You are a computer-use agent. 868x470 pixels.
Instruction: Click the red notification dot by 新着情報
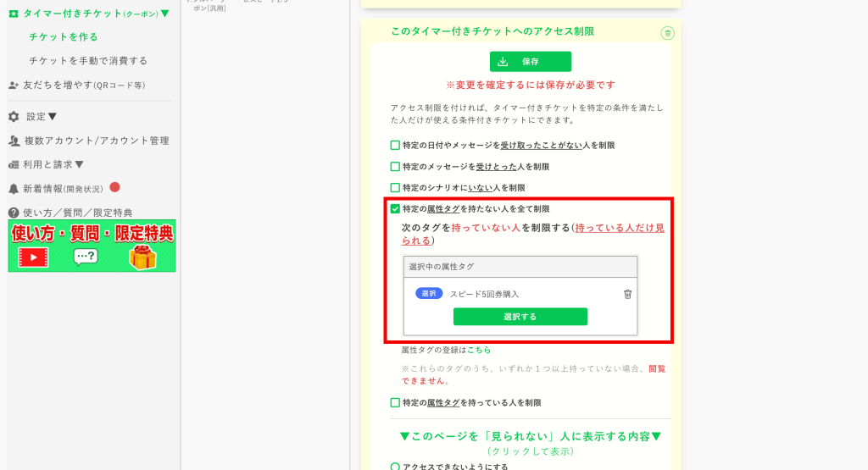pos(114,187)
